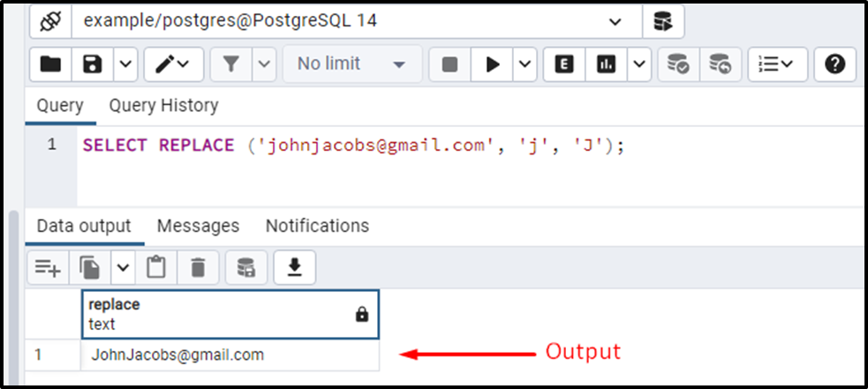Viewport: 868px width, 389px height.
Task: Click the stop query square button
Action: [450, 64]
